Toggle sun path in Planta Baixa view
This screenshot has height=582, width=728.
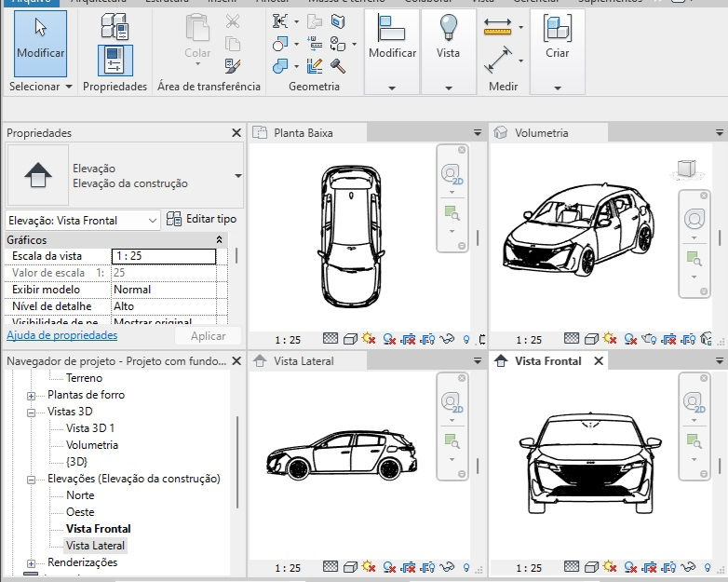click(x=369, y=339)
